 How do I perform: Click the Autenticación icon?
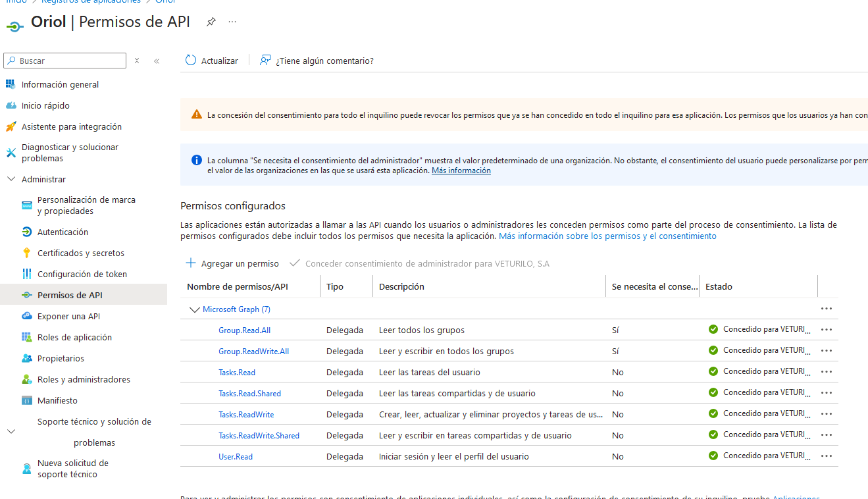[27, 232]
